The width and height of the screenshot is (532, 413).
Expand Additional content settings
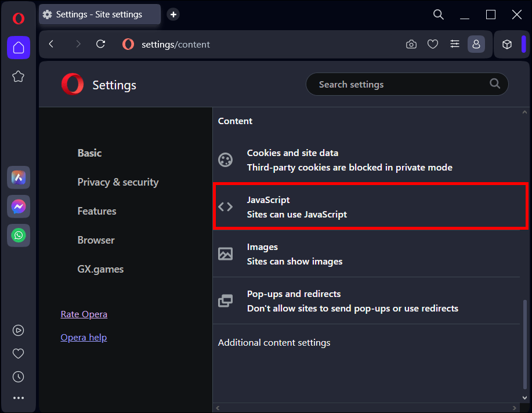coord(274,343)
